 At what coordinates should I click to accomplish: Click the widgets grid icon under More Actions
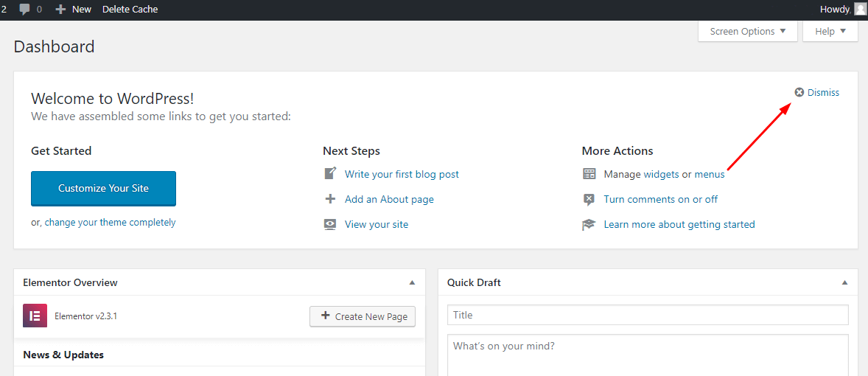(x=589, y=174)
